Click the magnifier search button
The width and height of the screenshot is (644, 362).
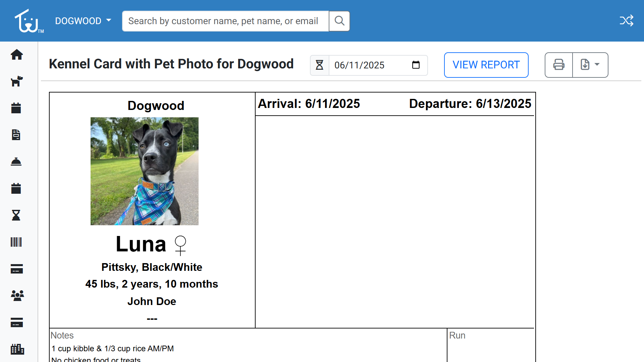[x=339, y=21]
